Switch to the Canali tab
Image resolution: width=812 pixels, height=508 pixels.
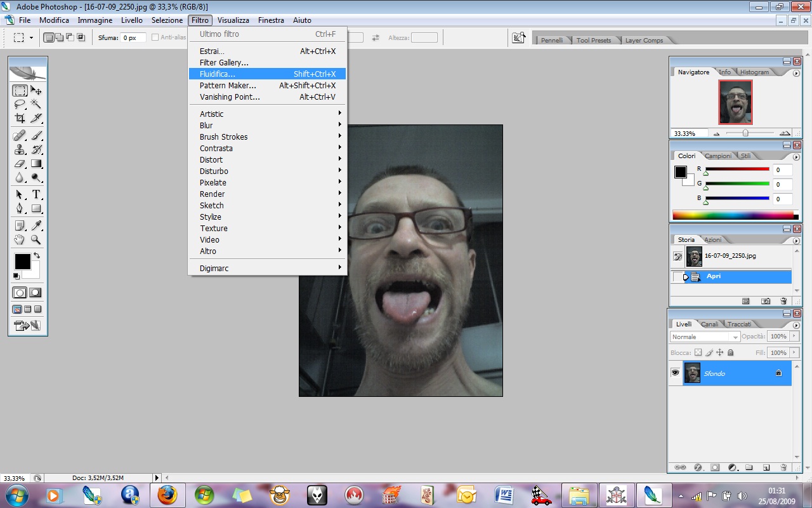point(710,324)
